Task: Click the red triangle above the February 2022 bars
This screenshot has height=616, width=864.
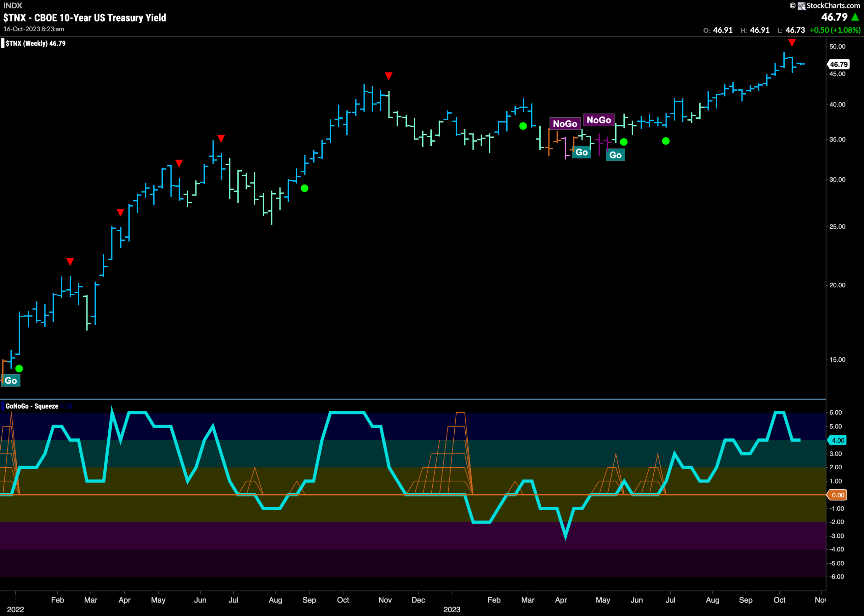Action: tap(70, 262)
